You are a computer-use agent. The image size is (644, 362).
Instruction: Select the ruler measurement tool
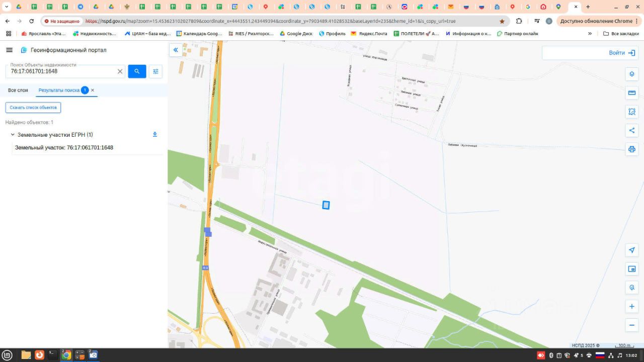click(632, 93)
